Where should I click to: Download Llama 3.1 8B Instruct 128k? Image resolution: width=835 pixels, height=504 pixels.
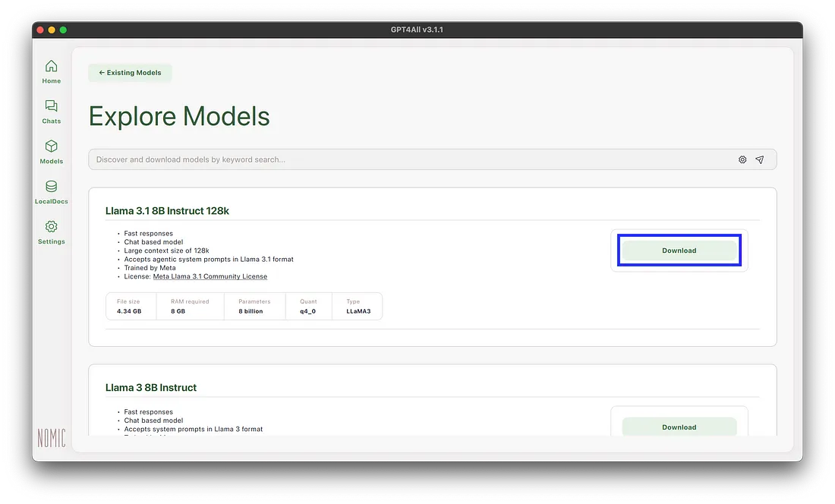[679, 250]
